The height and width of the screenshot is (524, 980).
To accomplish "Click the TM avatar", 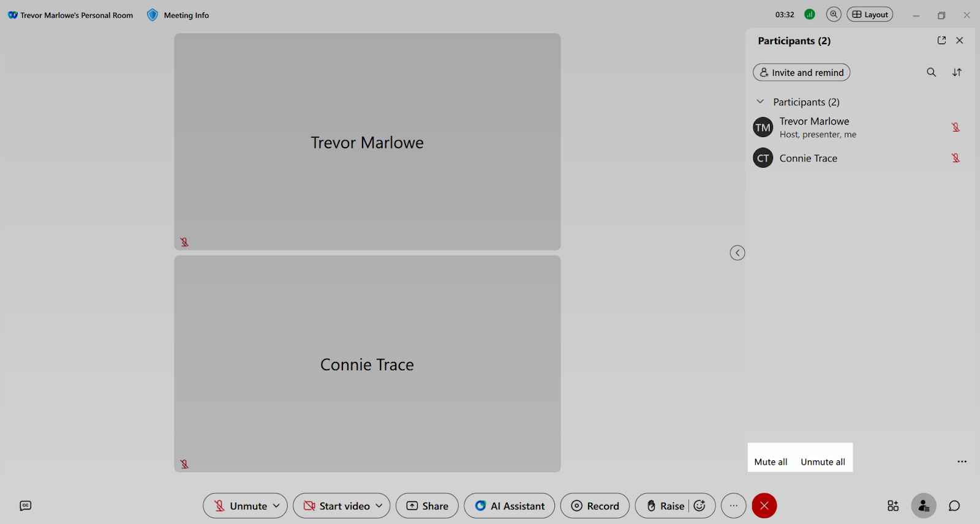I will 763,127.
